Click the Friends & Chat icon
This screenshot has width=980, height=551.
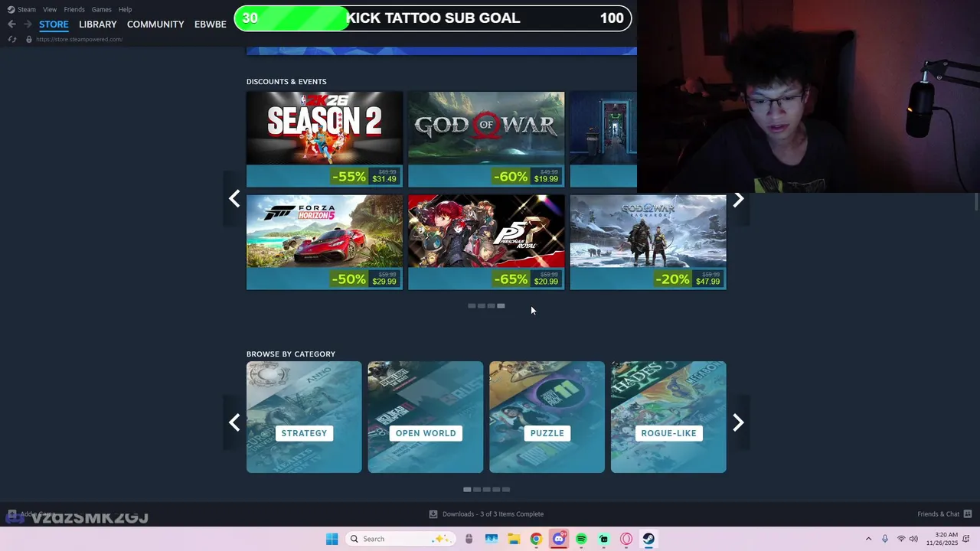tap(968, 514)
